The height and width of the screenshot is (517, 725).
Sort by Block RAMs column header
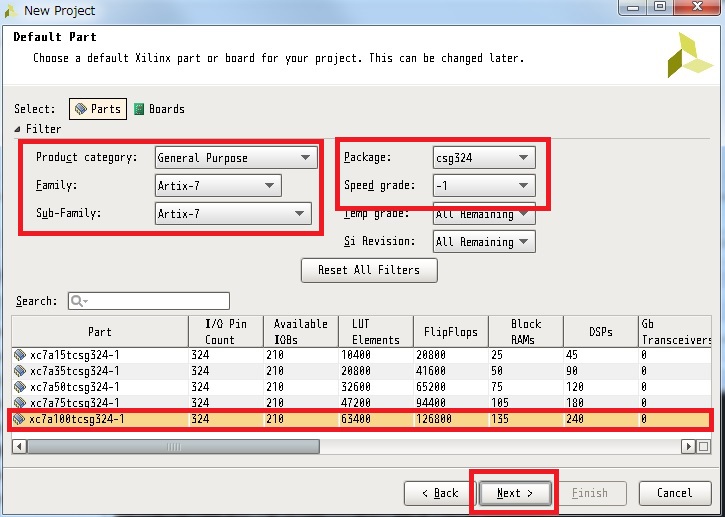[526, 332]
